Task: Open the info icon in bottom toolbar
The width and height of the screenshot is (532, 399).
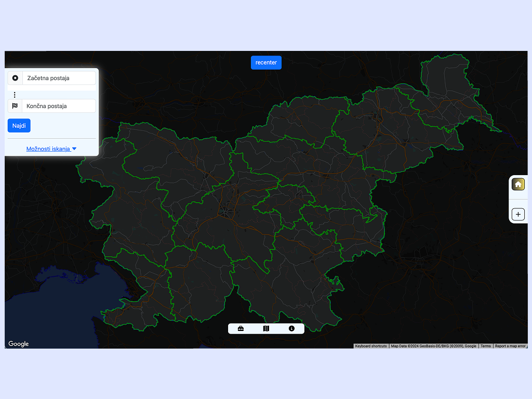Action: click(291, 328)
